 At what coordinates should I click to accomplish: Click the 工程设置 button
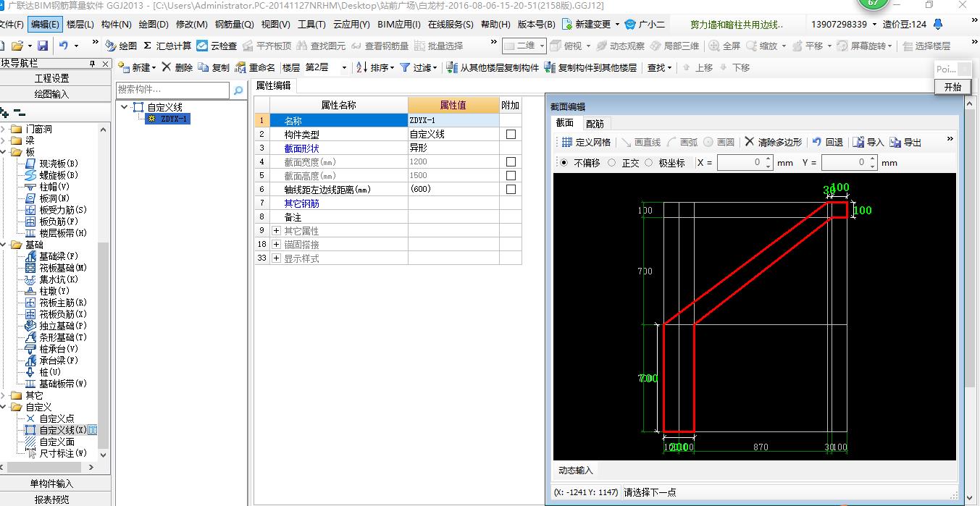52,78
